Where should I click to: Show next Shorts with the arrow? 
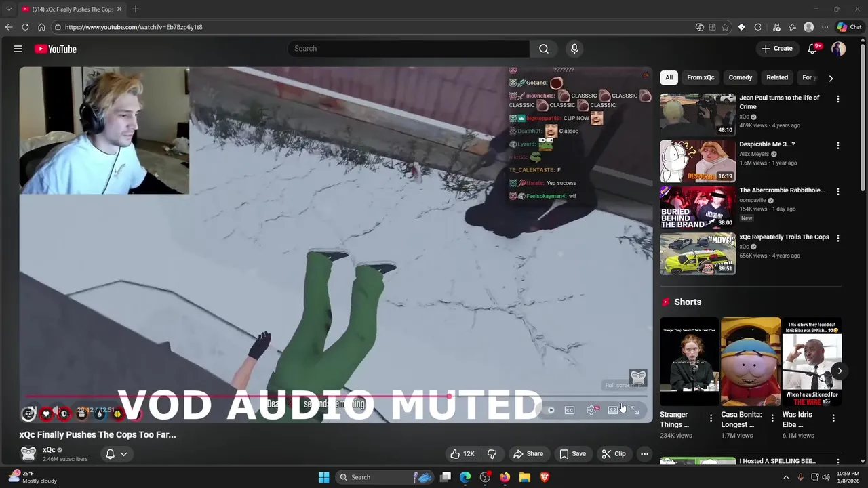coord(840,371)
